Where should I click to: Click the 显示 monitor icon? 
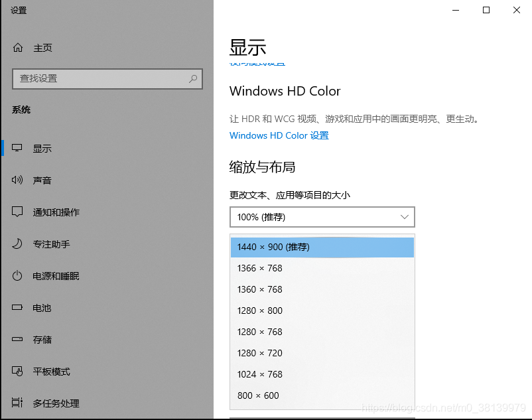coord(17,148)
